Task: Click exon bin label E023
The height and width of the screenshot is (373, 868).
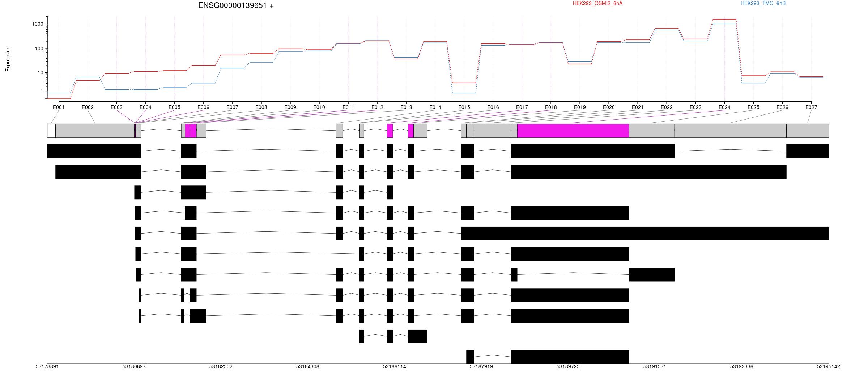Action: [695, 107]
